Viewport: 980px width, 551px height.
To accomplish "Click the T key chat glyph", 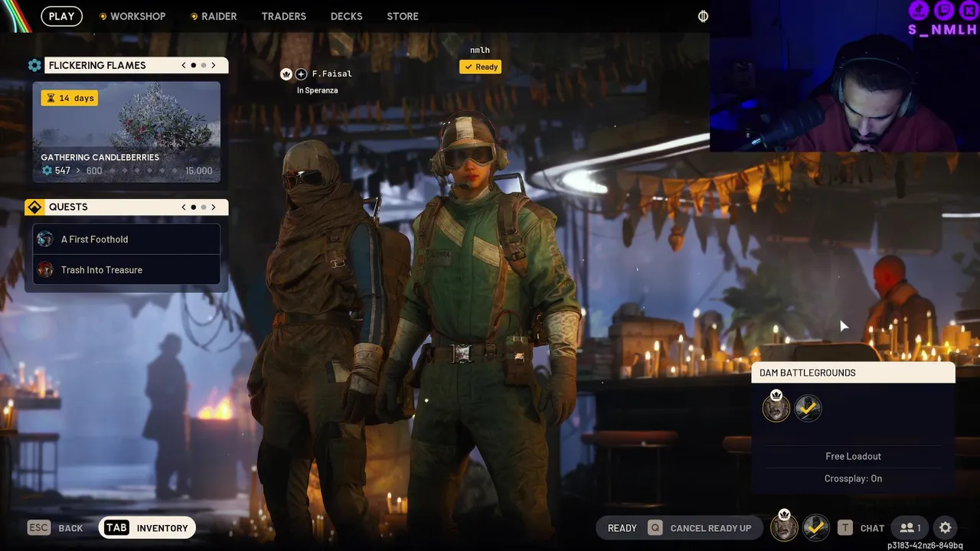I will pyautogui.click(x=845, y=528).
